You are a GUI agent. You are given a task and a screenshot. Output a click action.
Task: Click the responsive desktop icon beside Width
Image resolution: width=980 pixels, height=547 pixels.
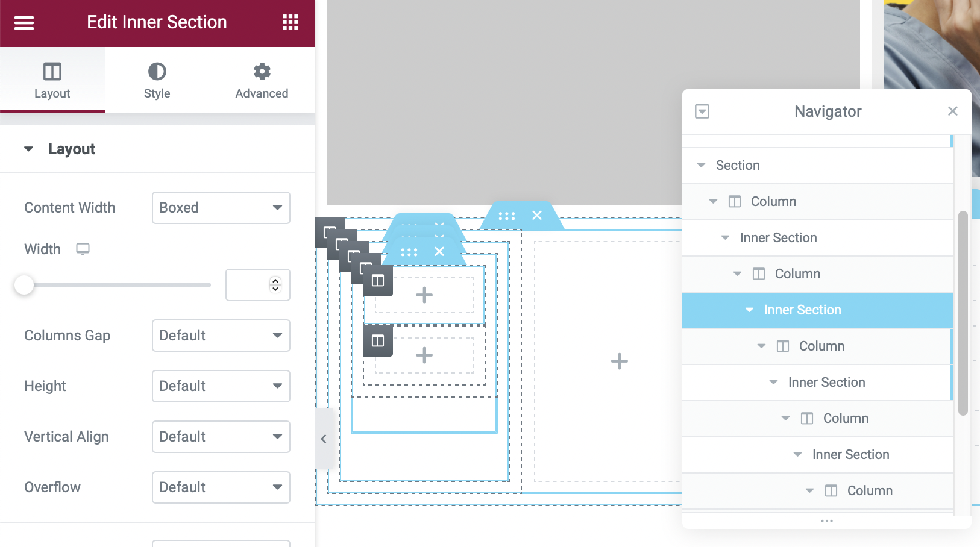point(83,249)
